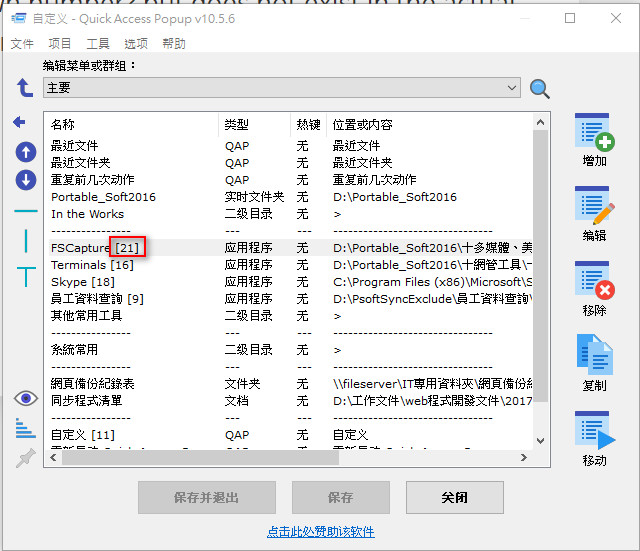Click the 热键 column header
The width and height of the screenshot is (640, 551).
pyautogui.click(x=309, y=124)
